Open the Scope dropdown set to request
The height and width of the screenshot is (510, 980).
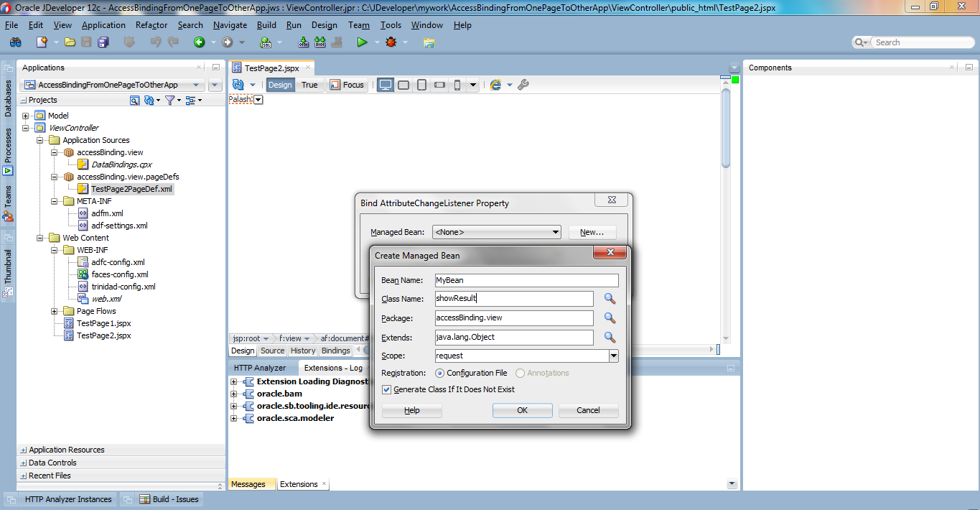[614, 355]
